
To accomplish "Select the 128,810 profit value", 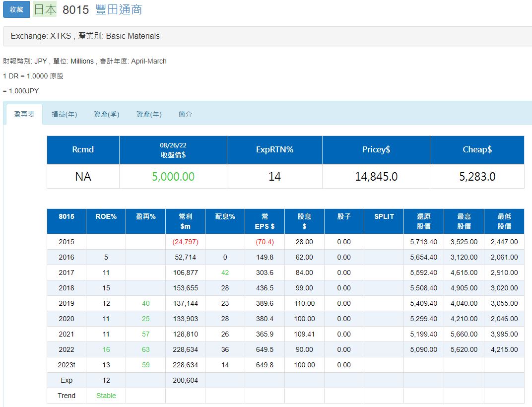I will pyautogui.click(x=185, y=335).
